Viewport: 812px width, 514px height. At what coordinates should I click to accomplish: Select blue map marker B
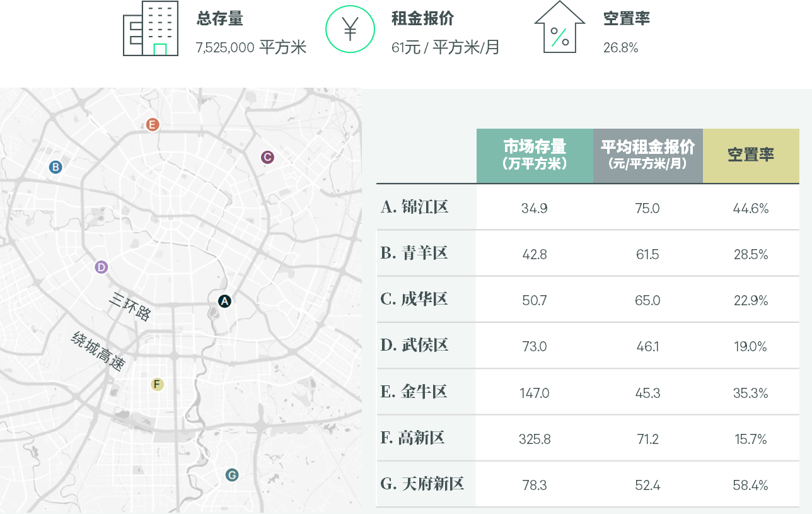[x=55, y=167]
